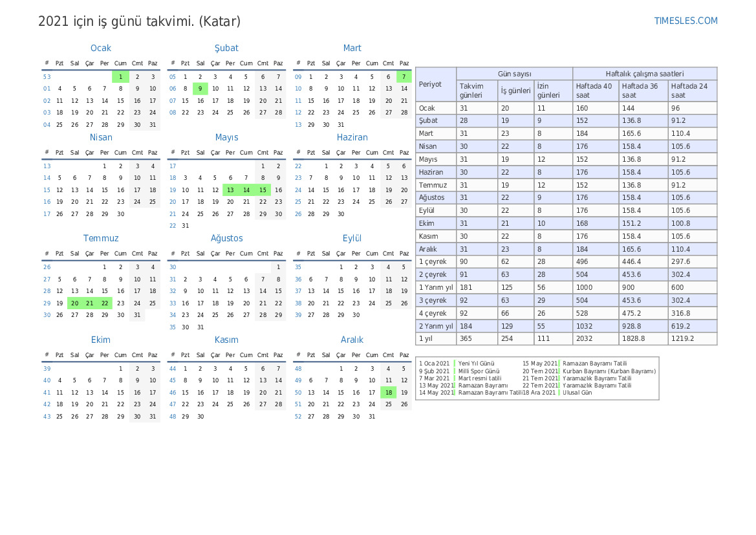This screenshot has height=535, width=756.
Task: Click the 'Yeni Yıl Günü' legend entry
Action: (x=477, y=364)
